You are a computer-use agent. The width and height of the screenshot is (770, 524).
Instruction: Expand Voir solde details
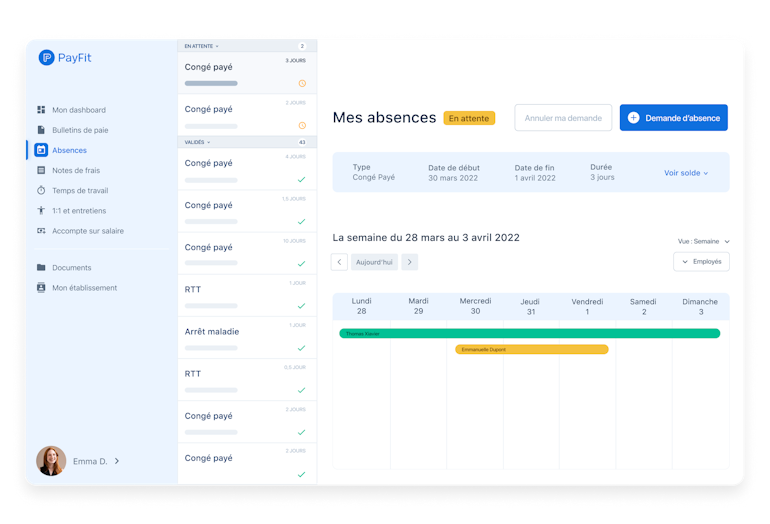[x=686, y=173]
